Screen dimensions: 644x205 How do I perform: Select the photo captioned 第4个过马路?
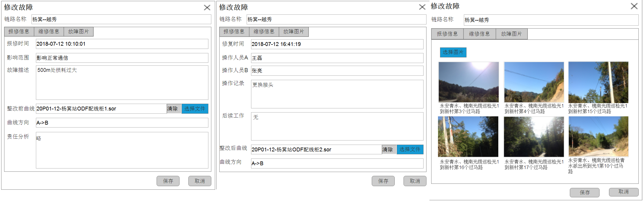click(534, 82)
